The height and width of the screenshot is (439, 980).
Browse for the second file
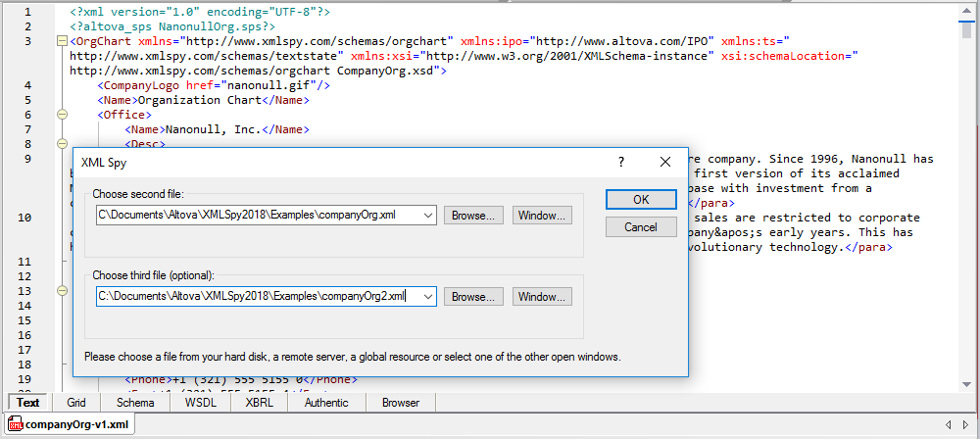pyautogui.click(x=475, y=215)
